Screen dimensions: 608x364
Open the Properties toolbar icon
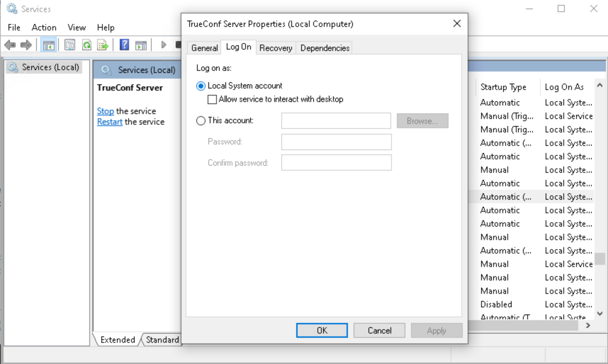pyautogui.click(x=70, y=45)
